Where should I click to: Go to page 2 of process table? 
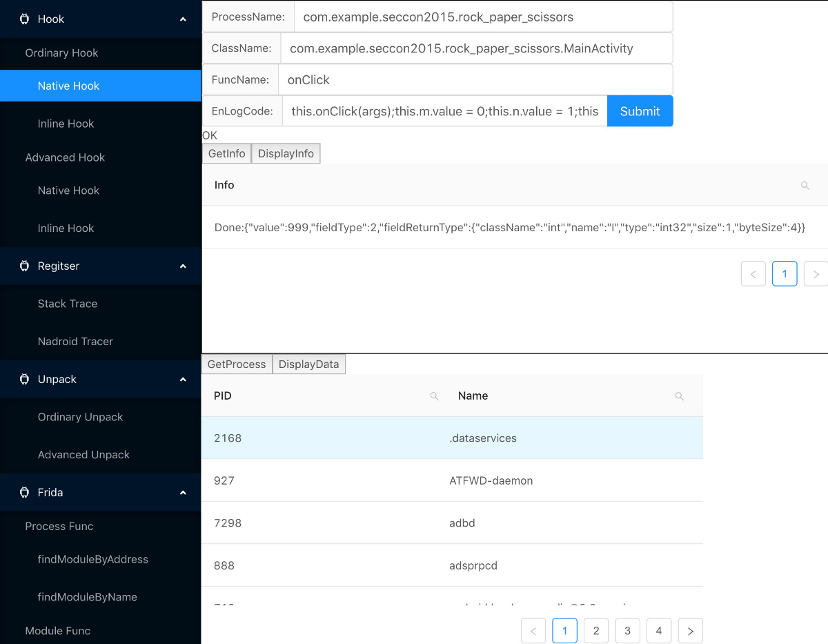tap(596, 631)
